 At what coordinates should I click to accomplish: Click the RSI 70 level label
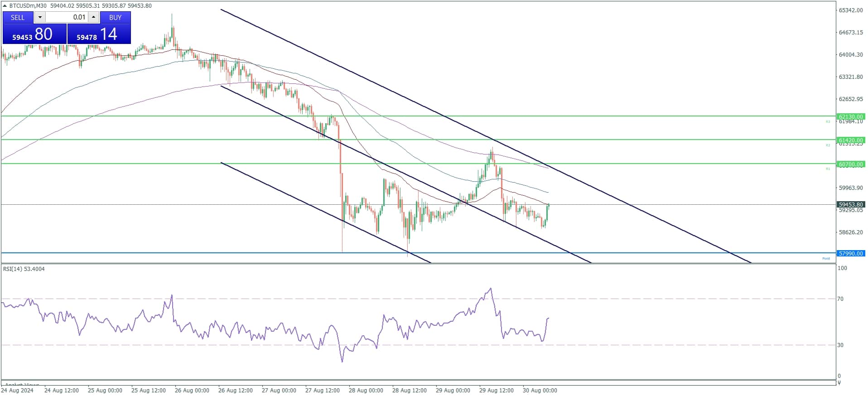tap(840, 299)
